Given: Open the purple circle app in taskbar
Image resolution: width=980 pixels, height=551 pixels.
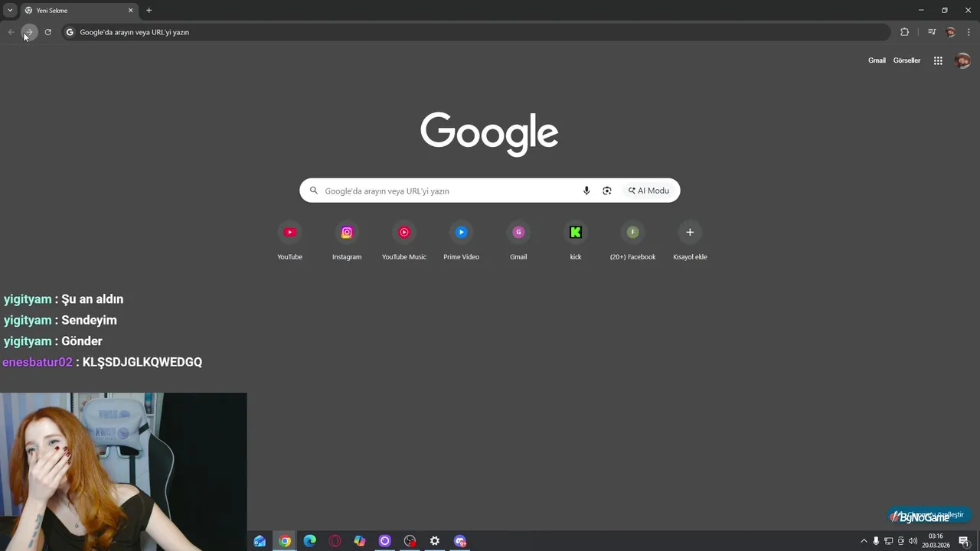Looking at the screenshot, I should click(385, 541).
